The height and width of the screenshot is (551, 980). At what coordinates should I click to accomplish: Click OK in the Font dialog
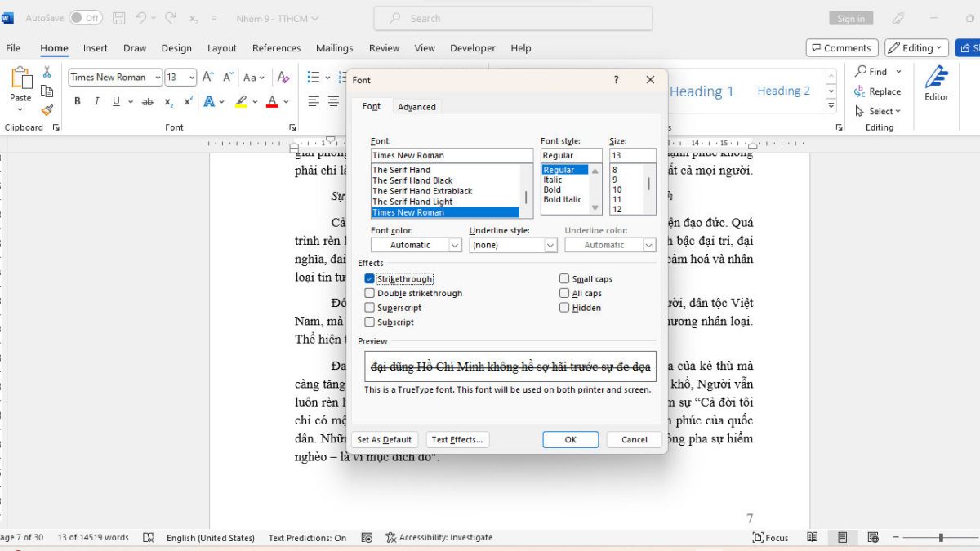tap(570, 439)
